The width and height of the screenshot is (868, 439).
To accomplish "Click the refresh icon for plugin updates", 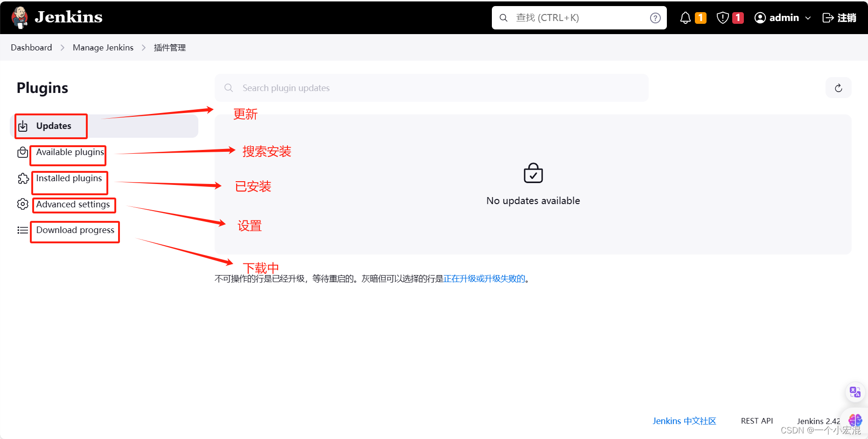I will [x=838, y=87].
